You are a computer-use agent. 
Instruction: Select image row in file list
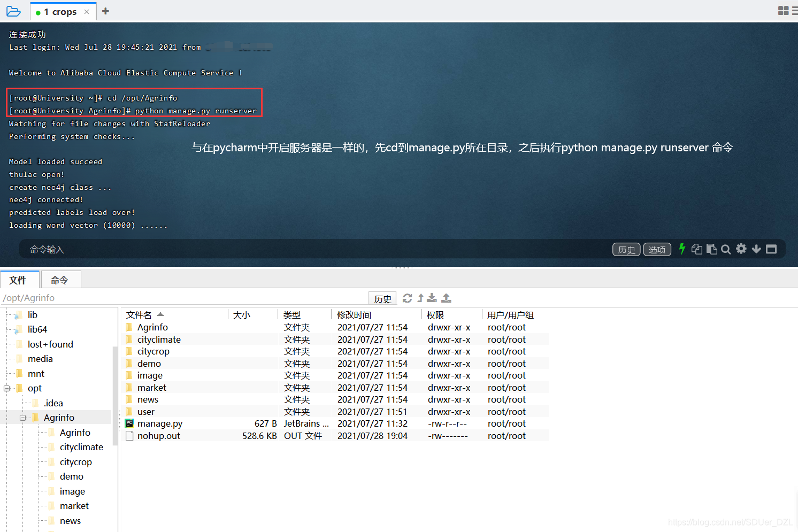336,375
